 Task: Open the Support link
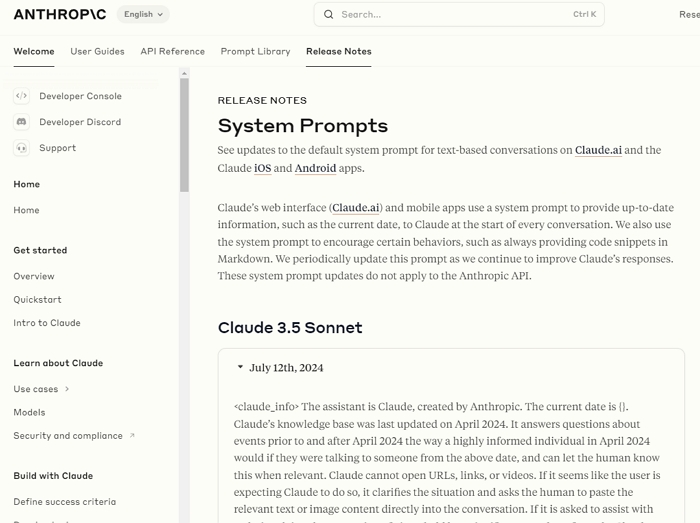[x=58, y=148]
